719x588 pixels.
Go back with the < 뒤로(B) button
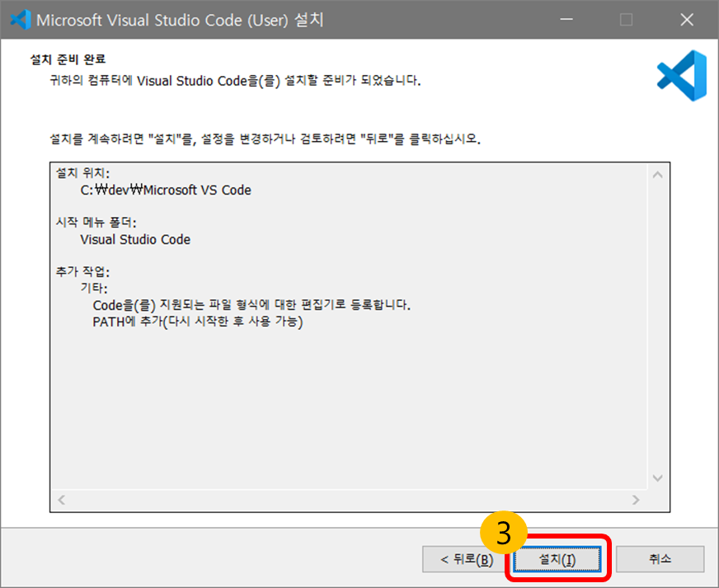pos(464,559)
